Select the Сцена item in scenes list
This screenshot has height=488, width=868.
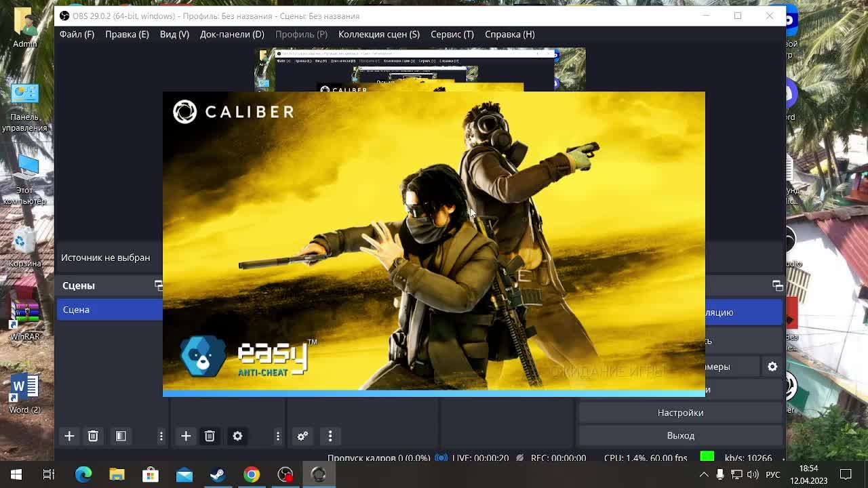point(110,310)
